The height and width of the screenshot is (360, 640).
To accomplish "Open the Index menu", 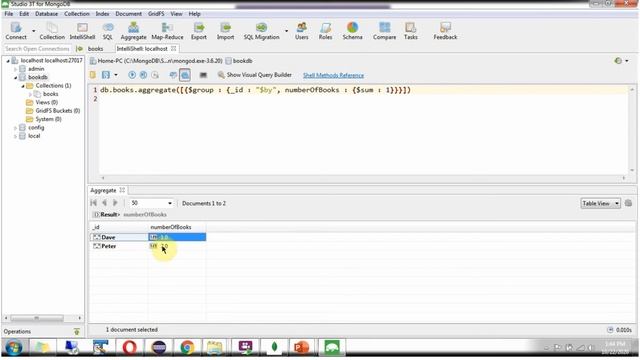I will click(x=102, y=13).
